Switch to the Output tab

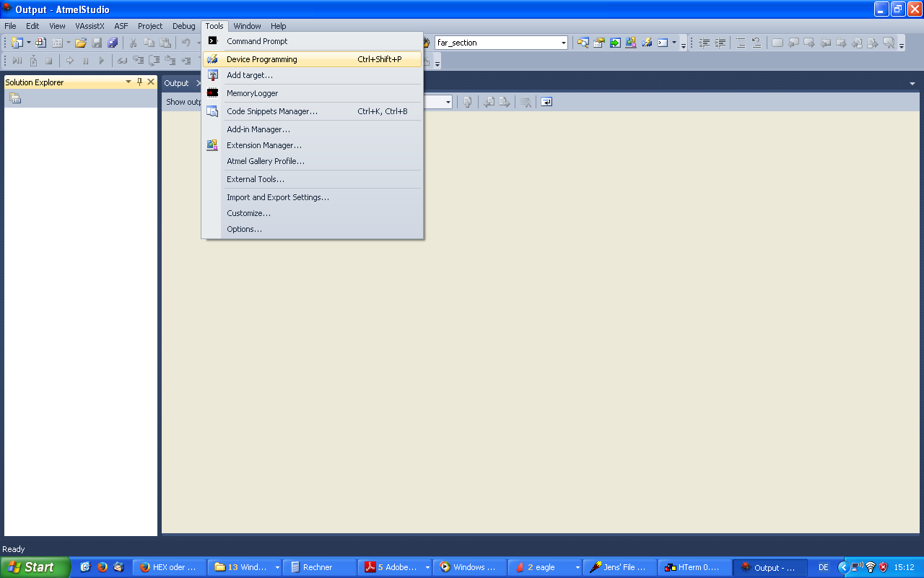click(x=176, y=83)
